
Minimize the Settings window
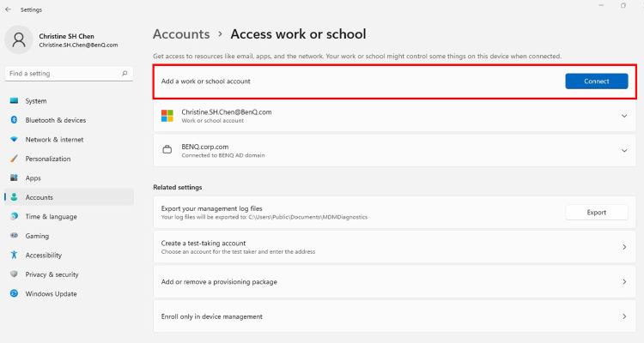pyautogui.click(x=601, y=5)
